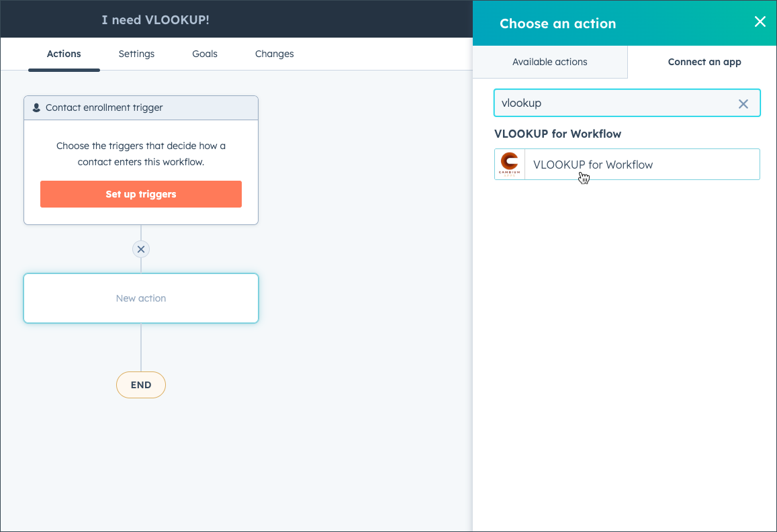This screenshot has height=532, width=777.
Task: Click the VLOOKUP for Workflow section heading
Action: click(557, 134)
